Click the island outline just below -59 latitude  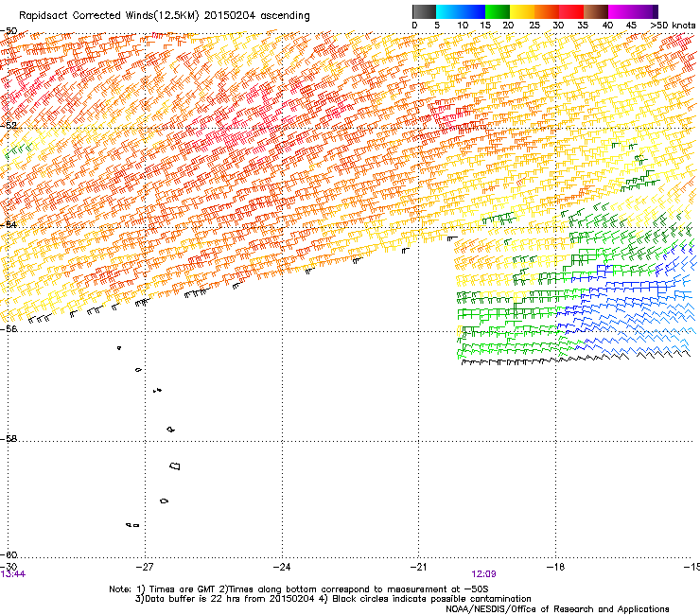(x=164, y=501)
